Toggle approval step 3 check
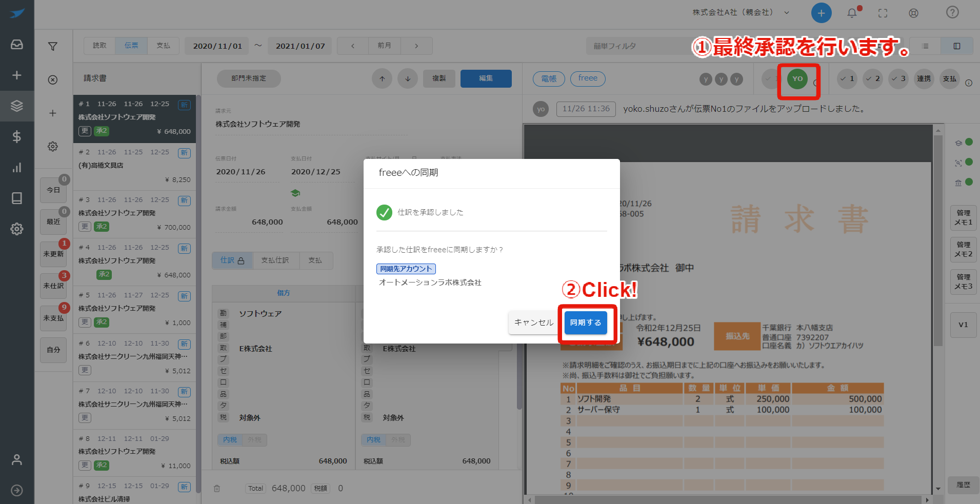This screenshot has height=504, width=980. click(898, 79)
